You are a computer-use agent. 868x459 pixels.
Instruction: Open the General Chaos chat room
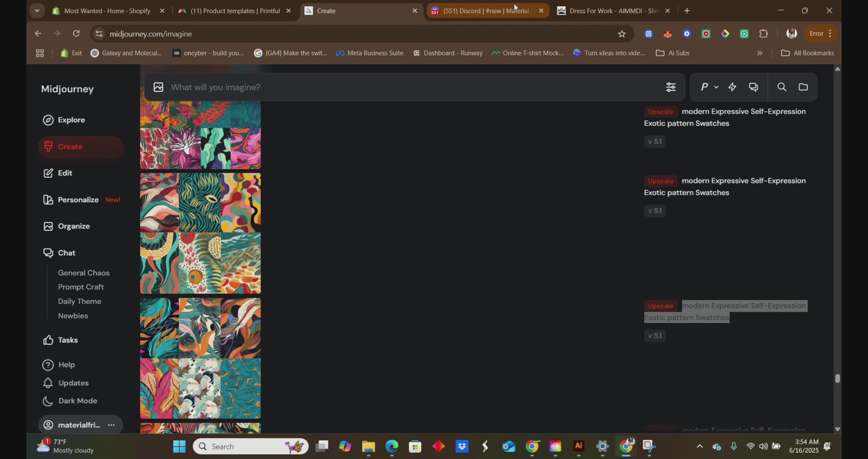click(84, 273)
